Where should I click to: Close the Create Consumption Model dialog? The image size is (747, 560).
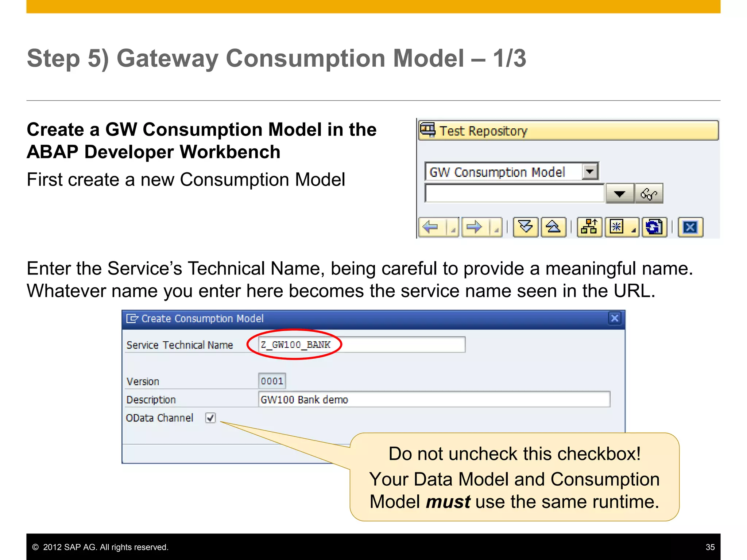click(615, 318)
